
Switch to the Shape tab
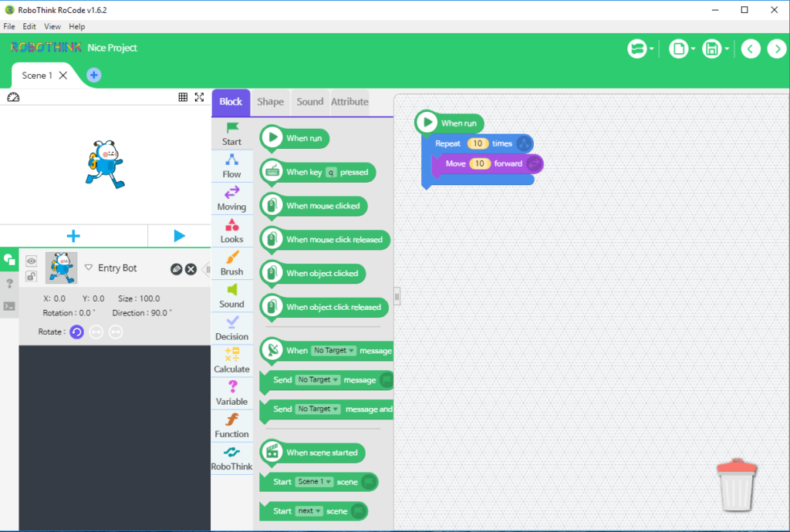pyautogui.click(x=270, y=102)
